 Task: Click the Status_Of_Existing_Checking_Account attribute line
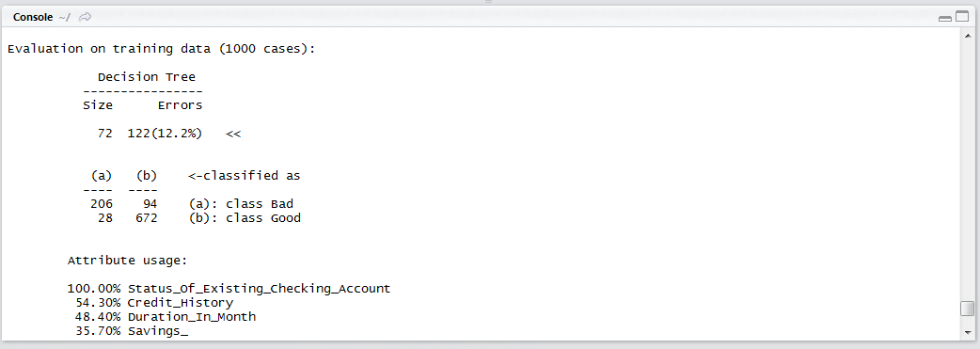click(x=229, y=289)
